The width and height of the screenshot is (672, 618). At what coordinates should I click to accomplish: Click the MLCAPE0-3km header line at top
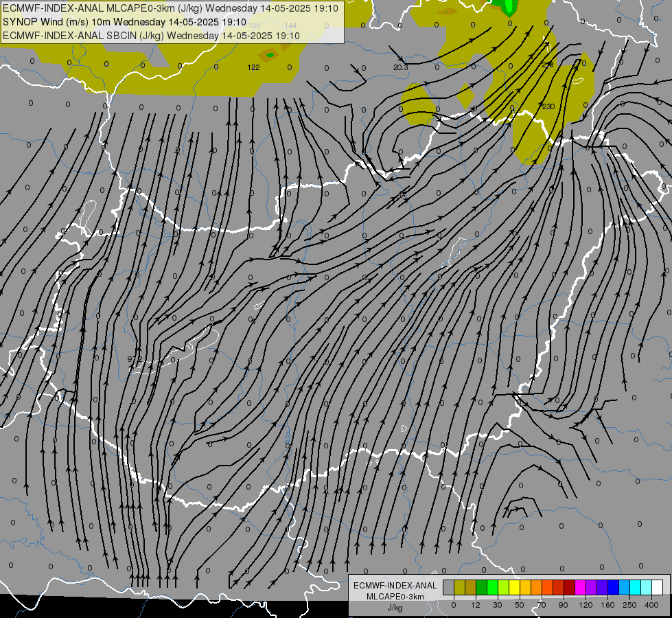[x=170, y=8]
